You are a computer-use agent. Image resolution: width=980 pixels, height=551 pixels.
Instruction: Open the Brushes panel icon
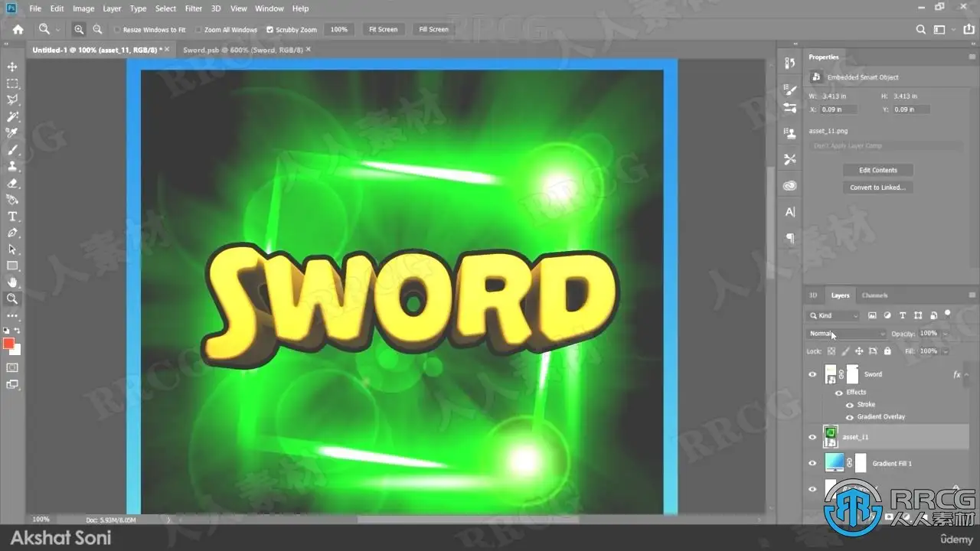790,109
